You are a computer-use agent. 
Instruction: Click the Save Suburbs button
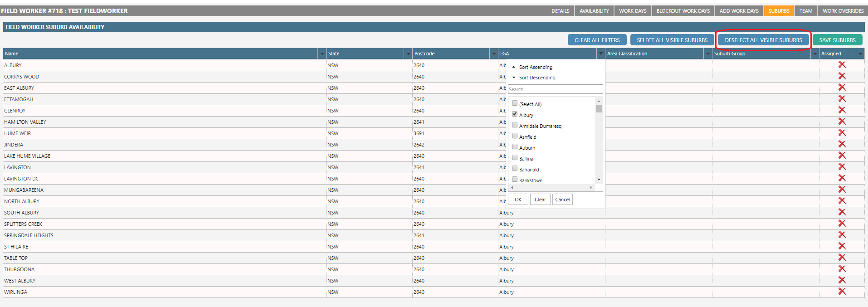click(x=837, y=40)
